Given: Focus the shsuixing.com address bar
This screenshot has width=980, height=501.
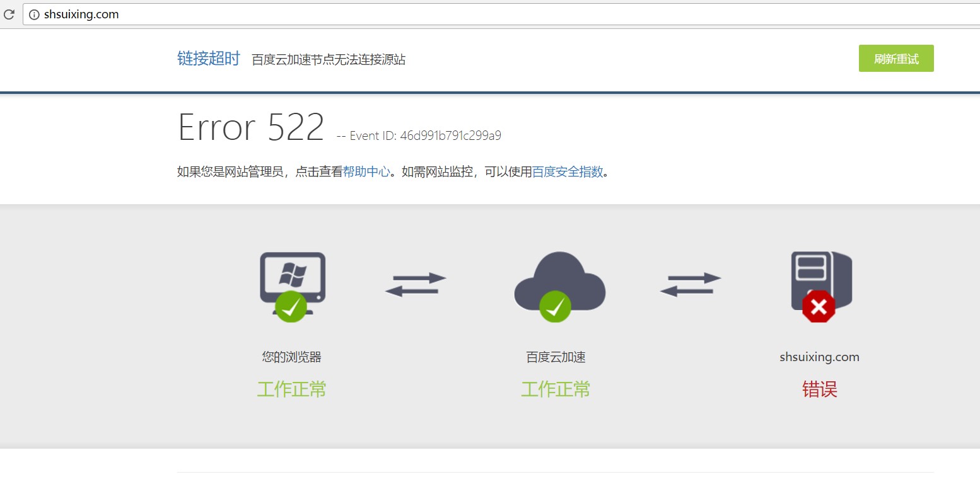Looking at the screenshot, I should [501, 14].
